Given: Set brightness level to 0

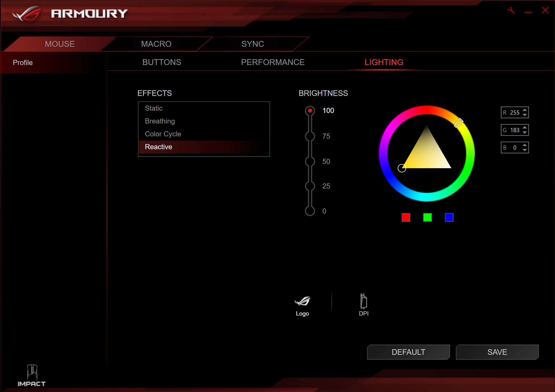Looking at the screenshot, I should click(310, 211).
